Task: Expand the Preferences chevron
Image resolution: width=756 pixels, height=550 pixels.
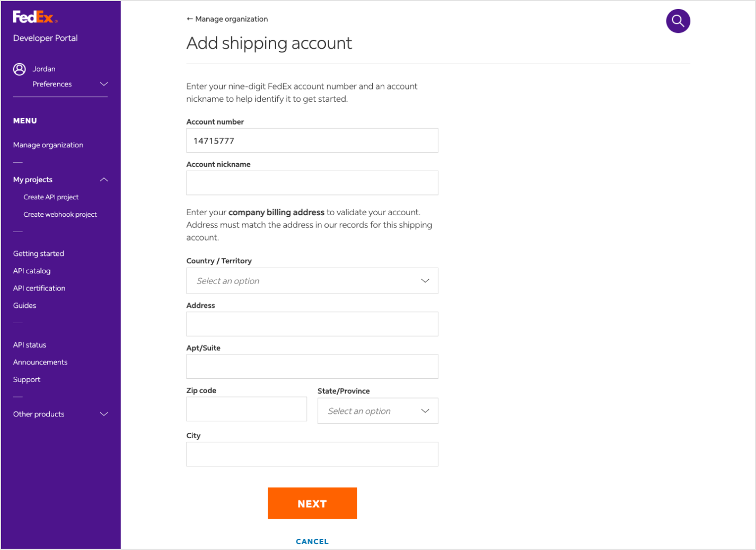Action: tap(104, 84)
